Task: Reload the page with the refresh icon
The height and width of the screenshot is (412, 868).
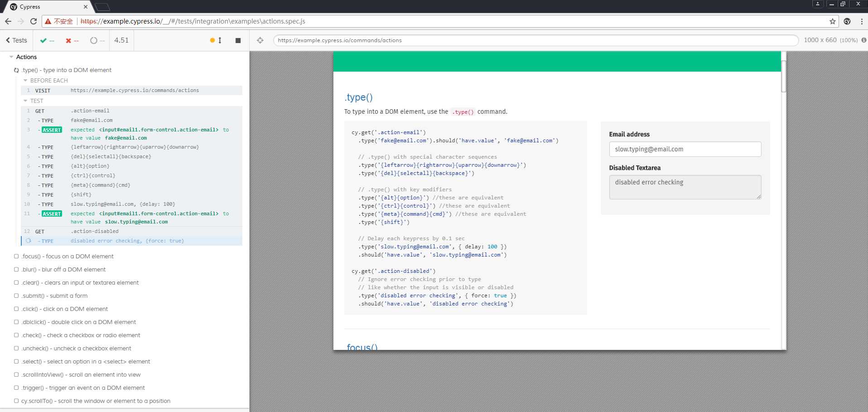Action: [34, 21]
